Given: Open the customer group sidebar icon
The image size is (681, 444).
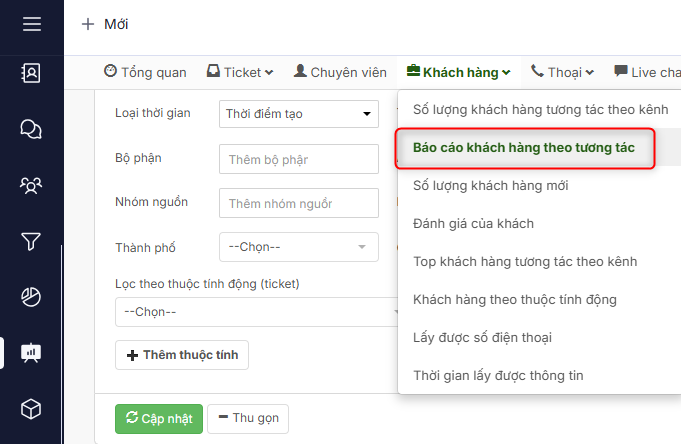Looking at the screenshot, I should pyautogui.click(x=31, y=185).
